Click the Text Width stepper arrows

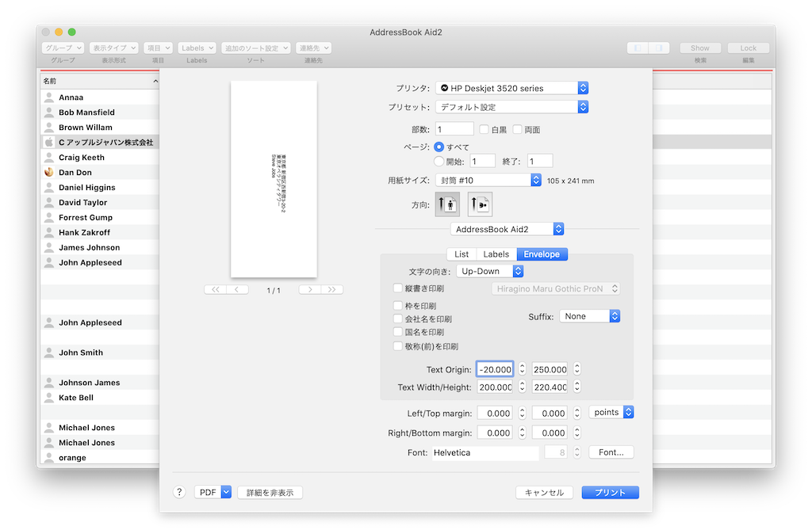pyautogui.click(x=522, y=387)
